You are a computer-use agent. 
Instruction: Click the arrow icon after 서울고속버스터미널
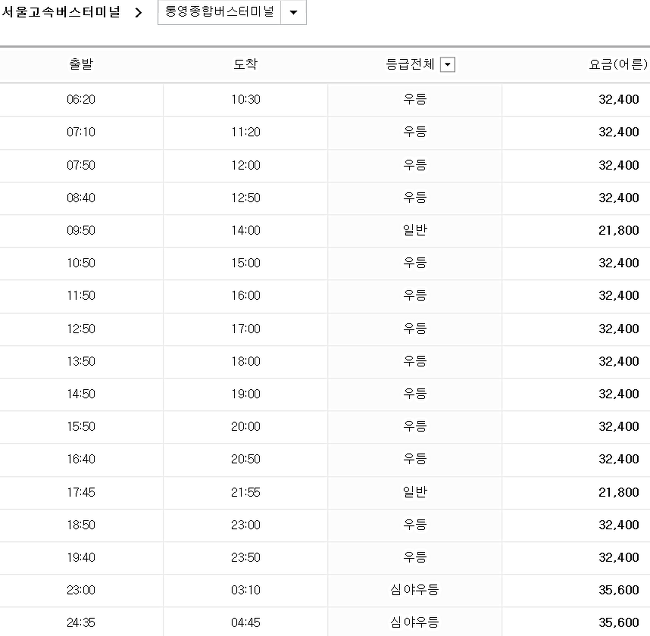tap(138, 12)
